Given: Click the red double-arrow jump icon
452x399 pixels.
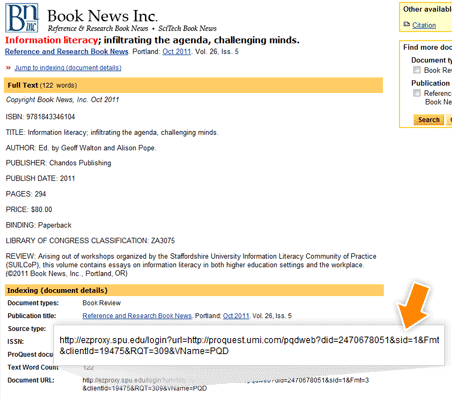Looking at the screenshot, I should 8,68.
